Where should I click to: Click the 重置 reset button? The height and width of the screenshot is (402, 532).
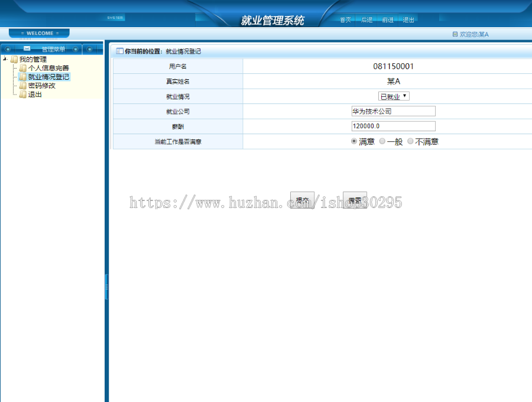click(x=355, y=200)
